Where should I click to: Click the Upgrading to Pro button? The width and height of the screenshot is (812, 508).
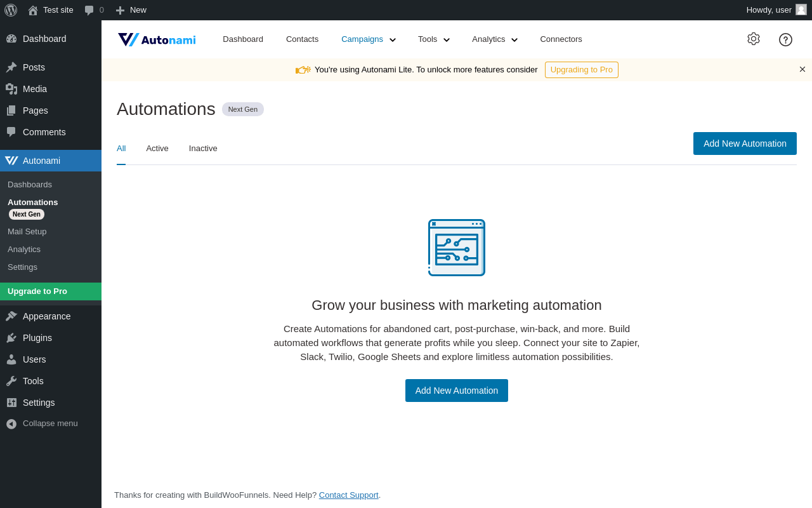pos(581,70)
